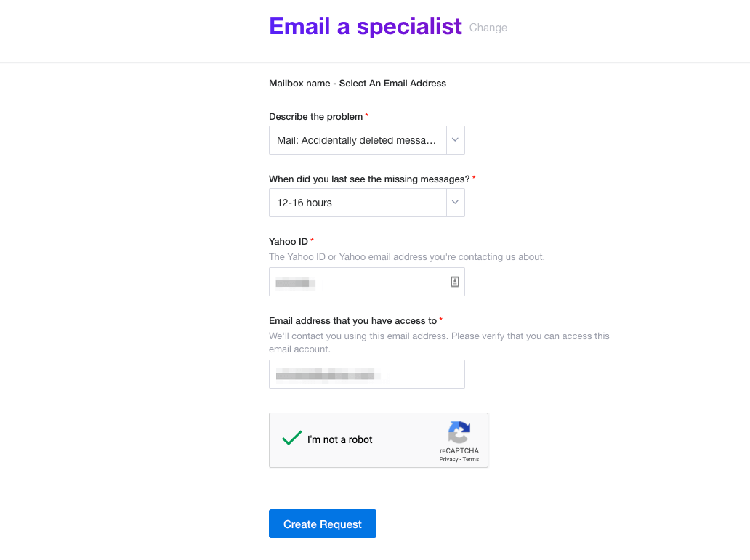Click the green checkmark in the reCAPTCHA widget
The width and height of the screenshot is (750, 560).
[291, 439]
